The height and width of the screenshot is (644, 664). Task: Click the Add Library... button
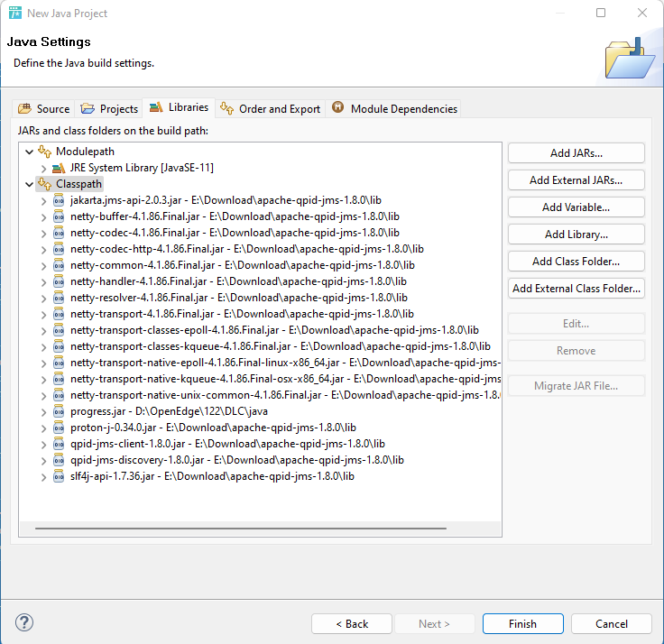coord(576,235)
